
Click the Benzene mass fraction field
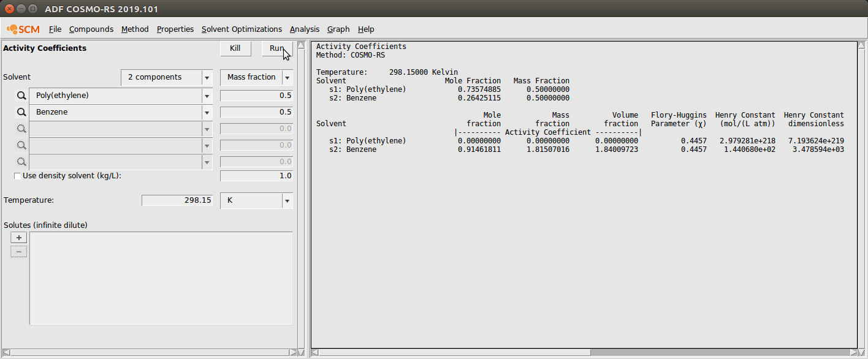pos(256,112)
